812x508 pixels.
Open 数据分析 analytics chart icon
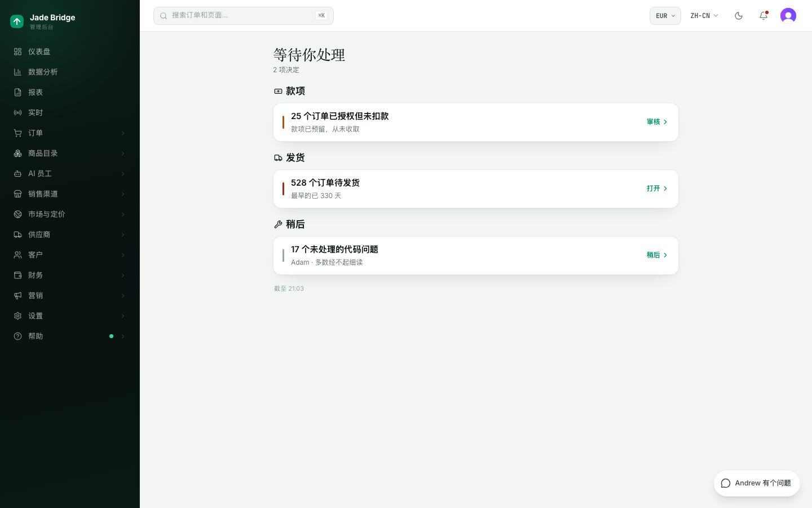[x=17, y=72]
